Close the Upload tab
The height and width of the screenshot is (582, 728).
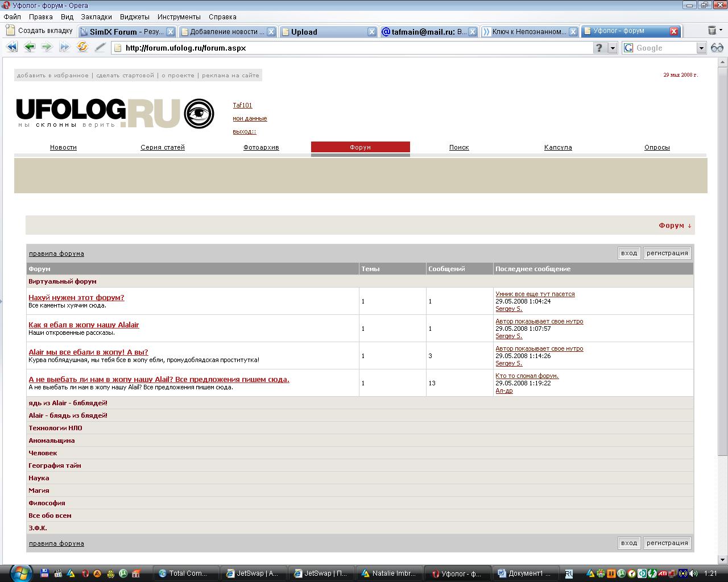coord(371,32)
